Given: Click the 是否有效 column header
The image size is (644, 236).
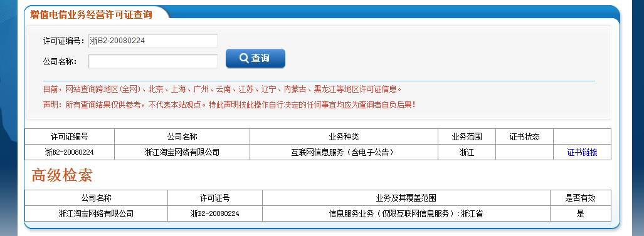Looking at the screenshot, I should 580,198.
